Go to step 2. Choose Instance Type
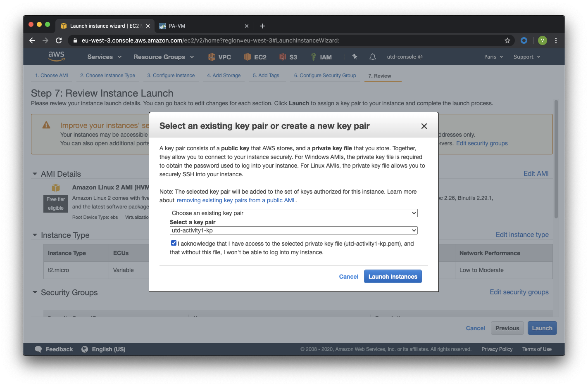Image resolution: width=588 pixels, height=386 pixels. click(x=108, y=76)
